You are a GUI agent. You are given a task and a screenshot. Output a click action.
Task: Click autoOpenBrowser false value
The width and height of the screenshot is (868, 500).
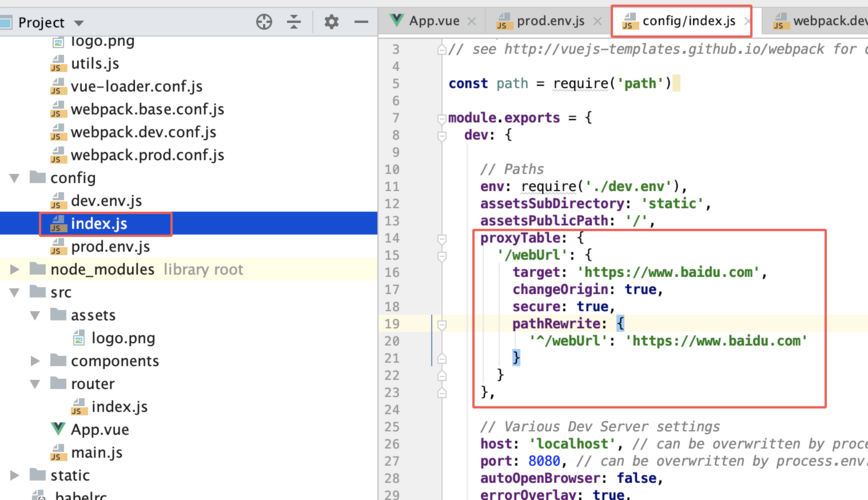tap(637, 478)
